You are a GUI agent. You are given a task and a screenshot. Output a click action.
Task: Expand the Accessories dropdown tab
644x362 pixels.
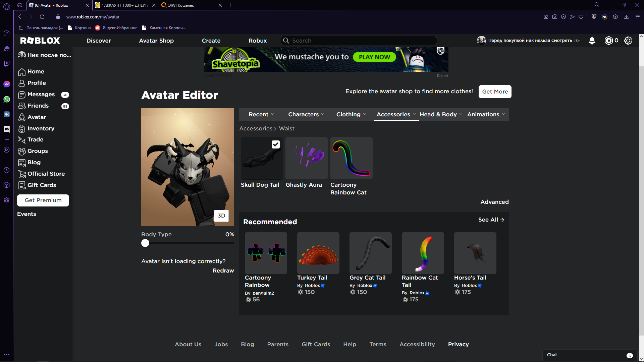click(396, 115)
